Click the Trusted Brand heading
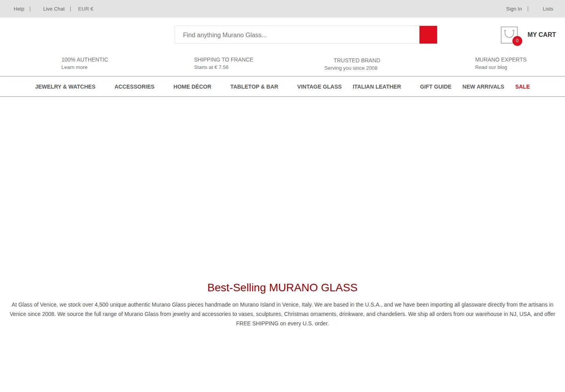Image resolution: width=565 pixels, height=392 pixels. point(357,60)
